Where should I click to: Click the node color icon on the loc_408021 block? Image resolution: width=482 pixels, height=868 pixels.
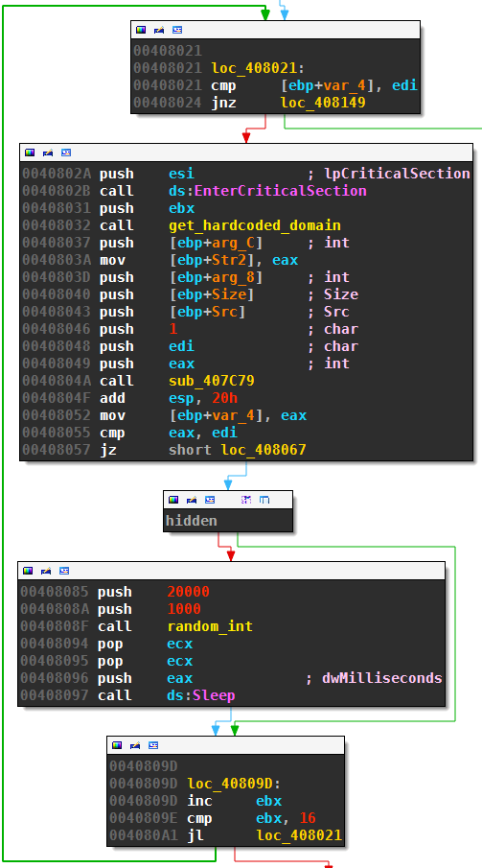pos(141,30)
